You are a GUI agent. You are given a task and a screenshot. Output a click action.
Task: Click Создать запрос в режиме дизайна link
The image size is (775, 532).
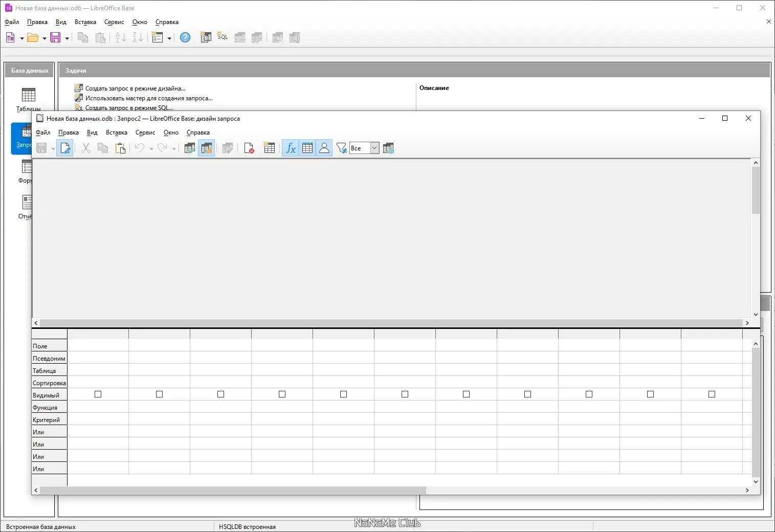pyautogui.click(x=135, y=88)
